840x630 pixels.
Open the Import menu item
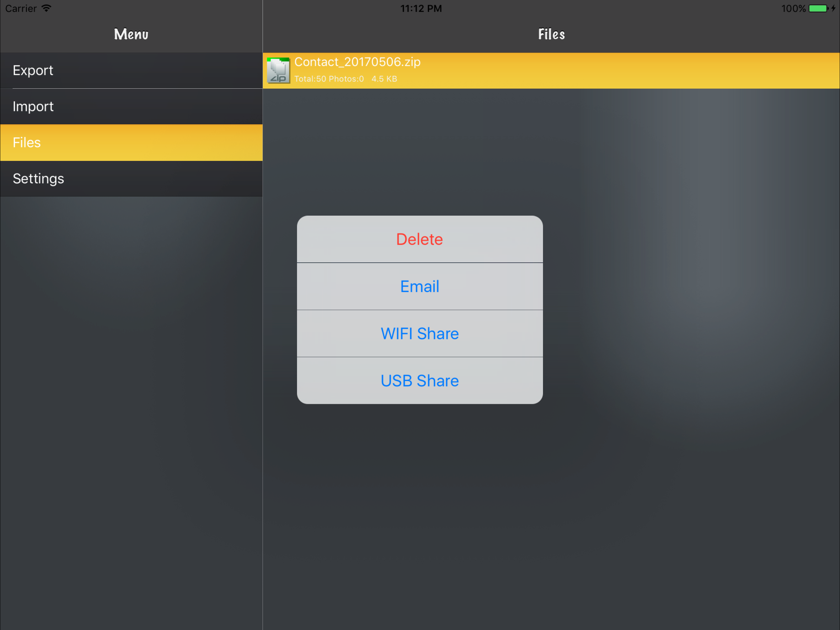point(131,106)
